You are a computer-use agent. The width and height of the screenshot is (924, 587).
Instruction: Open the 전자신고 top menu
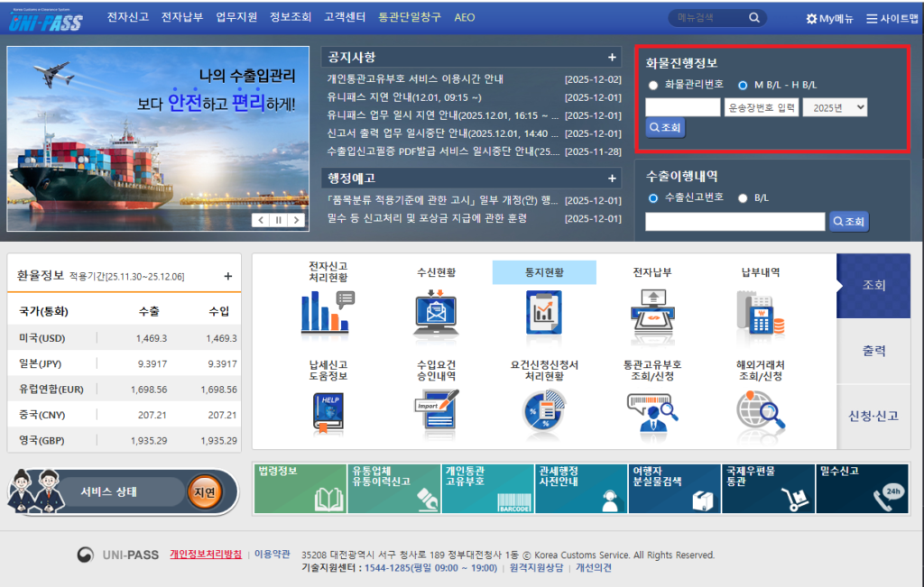127,17
